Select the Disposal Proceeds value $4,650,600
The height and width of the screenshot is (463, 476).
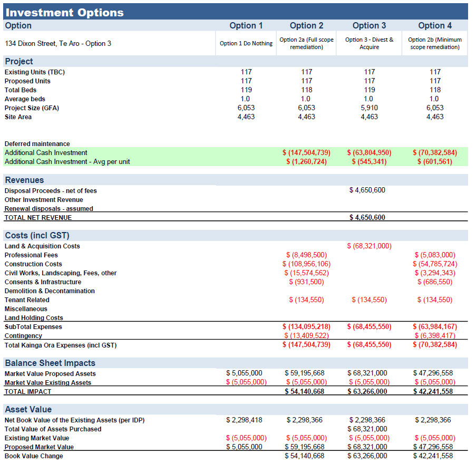click(367, 190)
